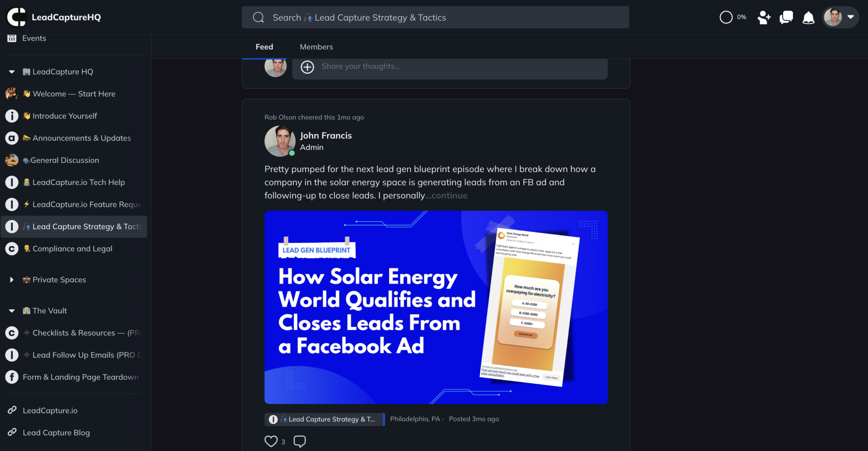Click the invite member icon in header

pos(764,17)
